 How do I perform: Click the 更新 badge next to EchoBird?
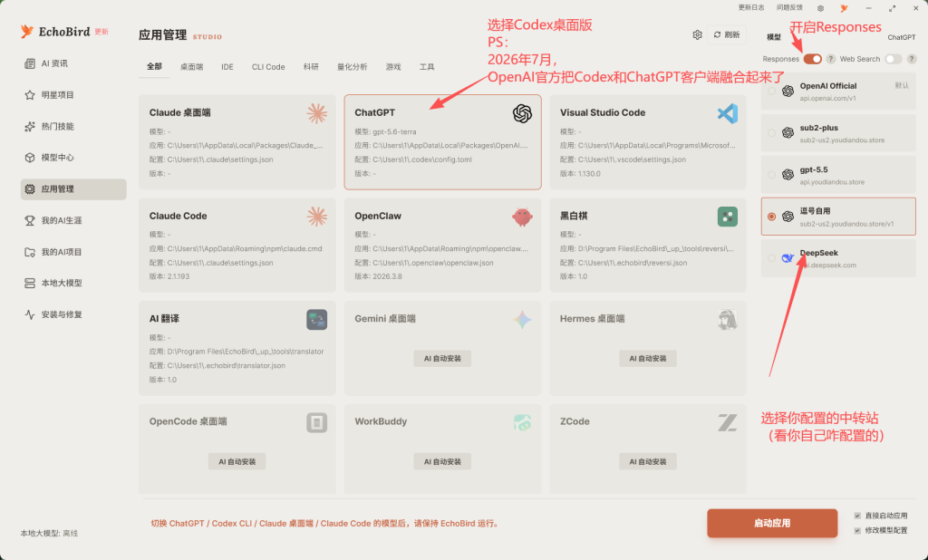pyautogui.click(x=101, y=32)
